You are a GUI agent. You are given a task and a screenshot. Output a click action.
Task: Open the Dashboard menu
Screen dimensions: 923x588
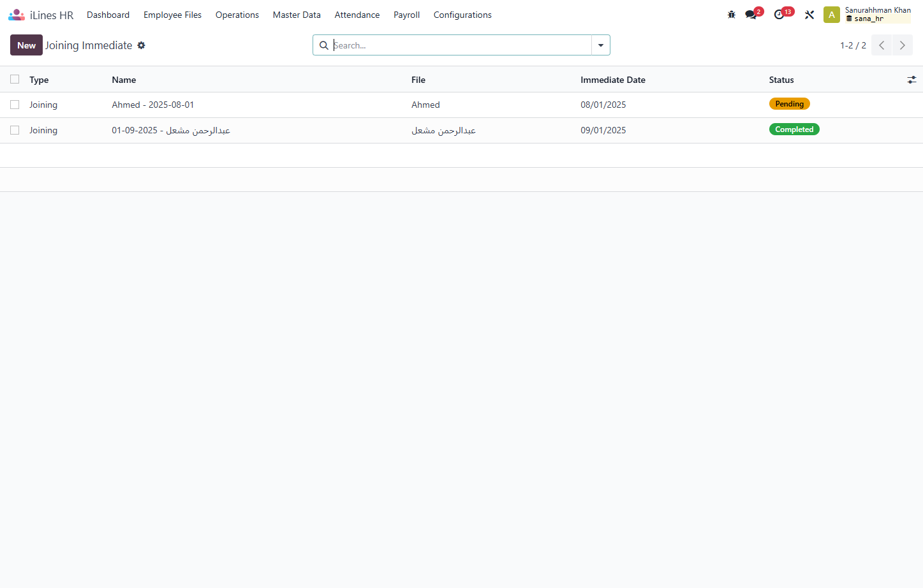[108, 15]
